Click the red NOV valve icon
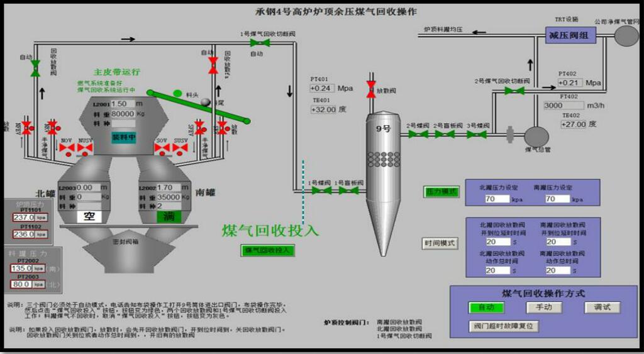Image resolution: width=644 pixels, height=354 pixels. click(67, 148)
